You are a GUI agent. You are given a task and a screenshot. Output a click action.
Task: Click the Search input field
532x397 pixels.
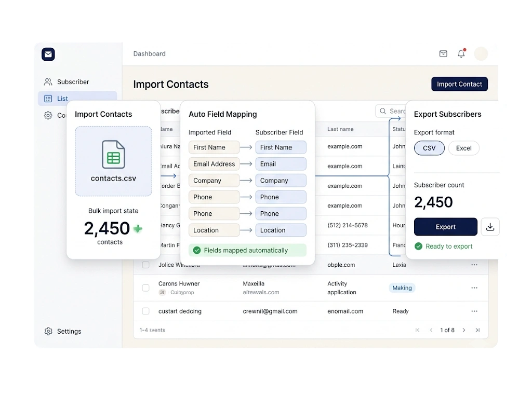[x=391, y=111]
